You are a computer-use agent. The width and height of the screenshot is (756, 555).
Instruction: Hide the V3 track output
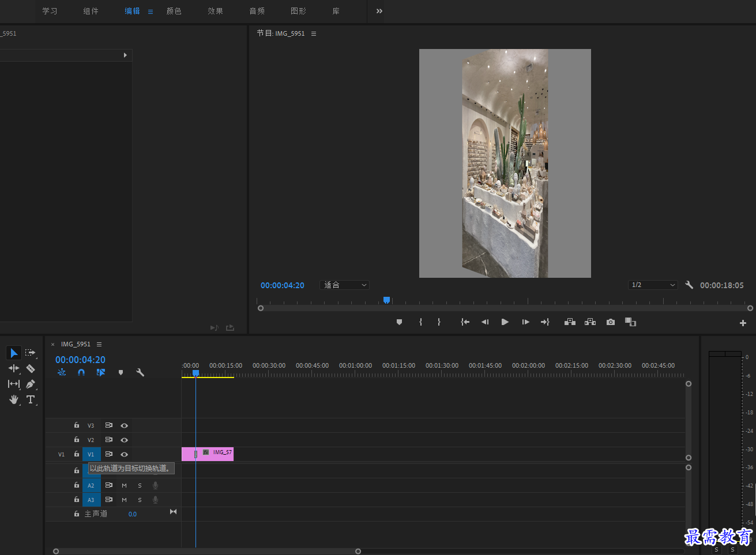click(124, 425)
